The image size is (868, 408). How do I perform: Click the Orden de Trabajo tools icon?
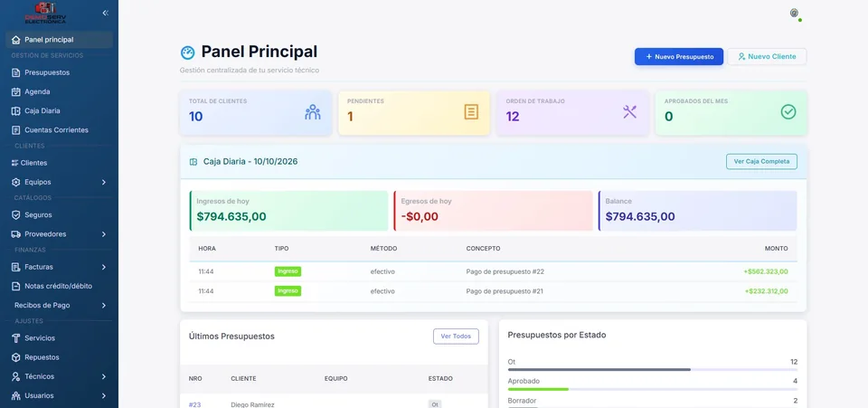point(629,112)
